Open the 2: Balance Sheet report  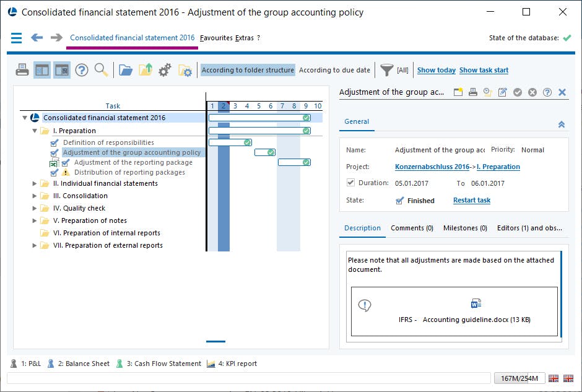tap(79, 364)
